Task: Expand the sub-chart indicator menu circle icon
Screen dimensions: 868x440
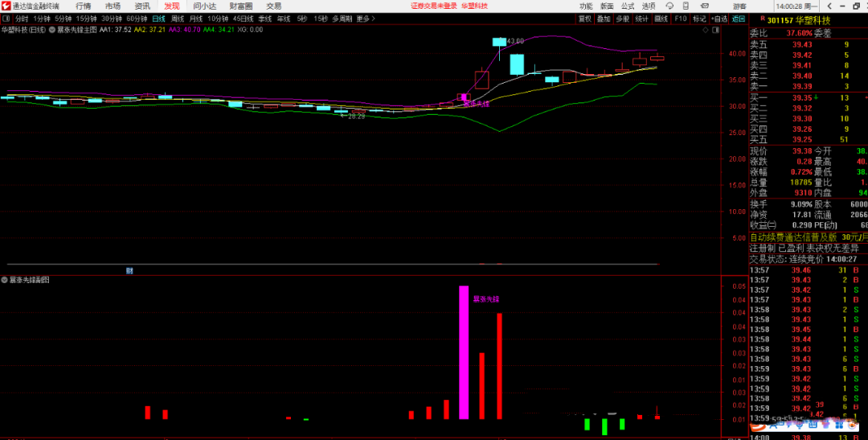Action: [4, 280]
